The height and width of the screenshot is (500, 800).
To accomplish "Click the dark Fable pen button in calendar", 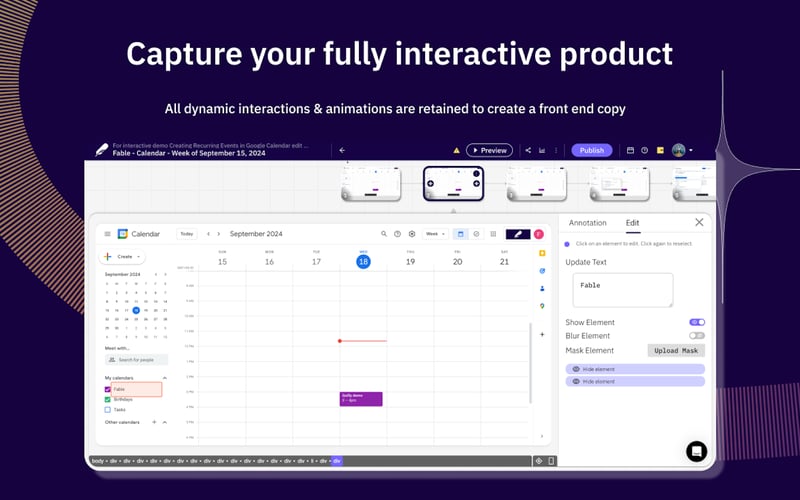I will (518, 234).
